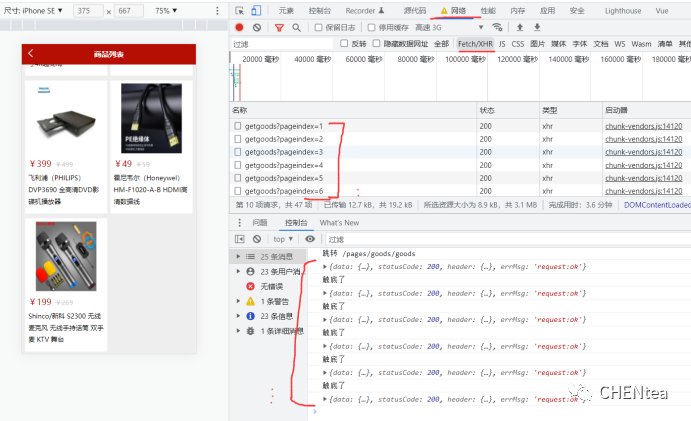Go back in the 商品列表 header
Screen dimensions: 691x421
(31, 54)
